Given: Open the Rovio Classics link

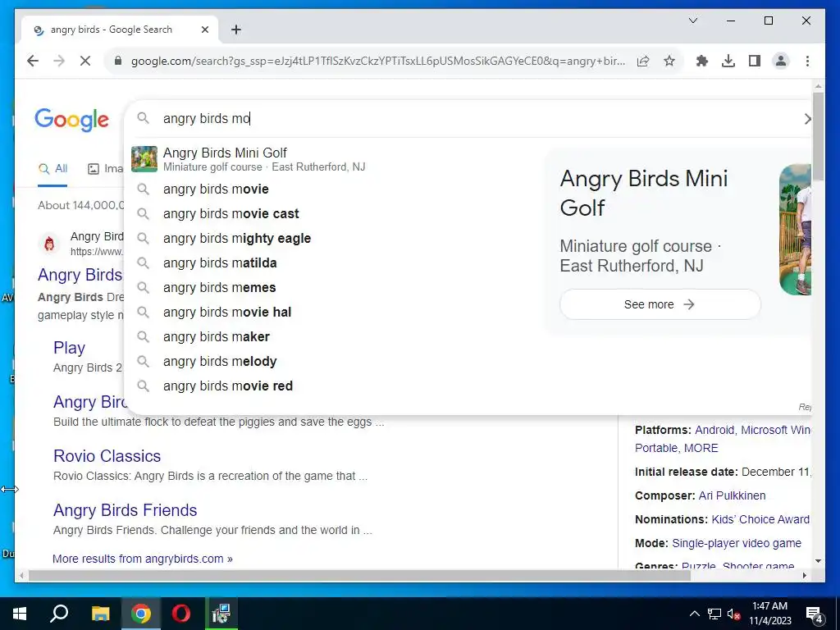Looking at the screenshot, I should click(107, 456).
